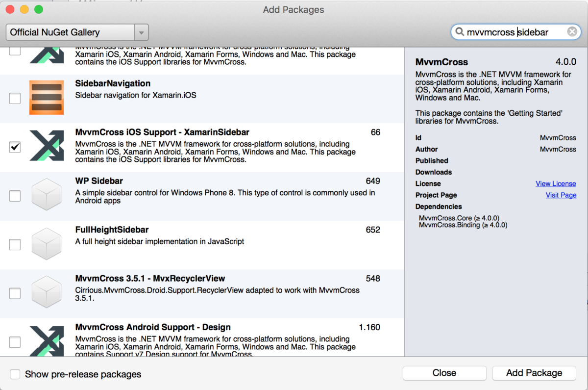Click the MvvmCross iOS Support XamarinSidebar icon
This screenshot has width=588, height=390.
click(47, 146)
